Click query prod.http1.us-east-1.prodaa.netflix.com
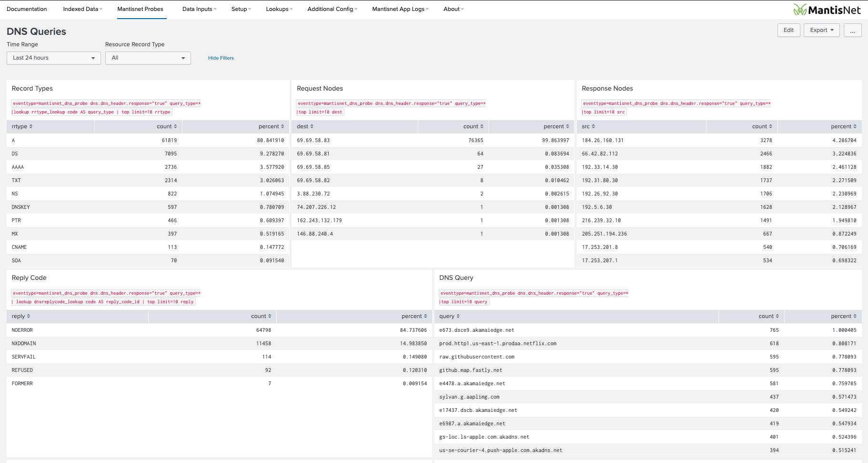The image size is (868, 463). pos(498,343)
